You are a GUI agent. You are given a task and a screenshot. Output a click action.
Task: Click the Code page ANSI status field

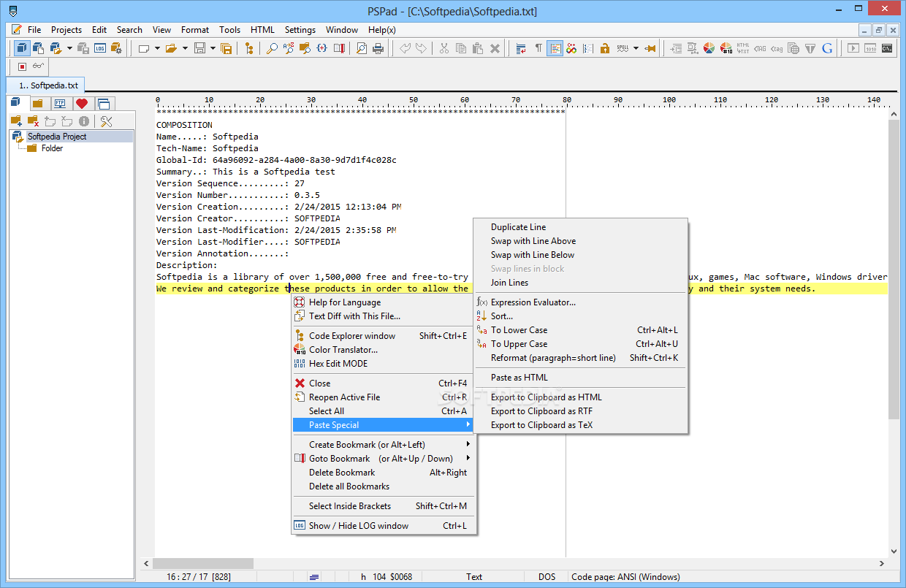pos(624,577)
